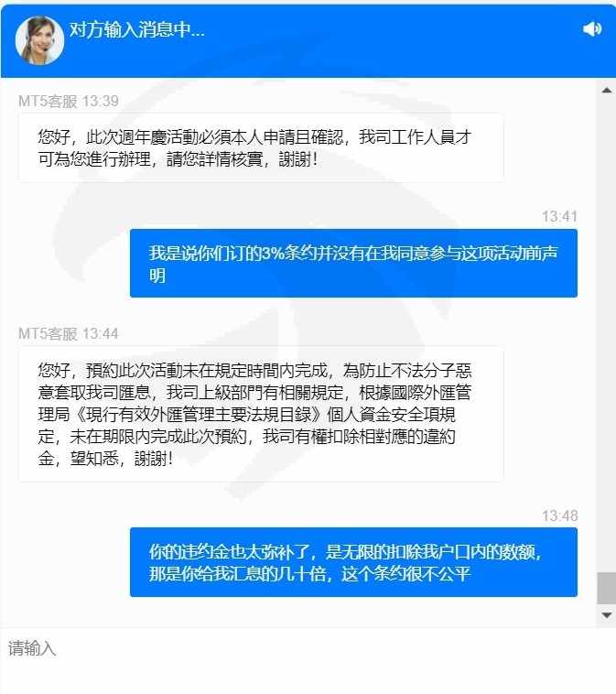
Task: Click the 对方输入消息中... header title
Action: 136,29
